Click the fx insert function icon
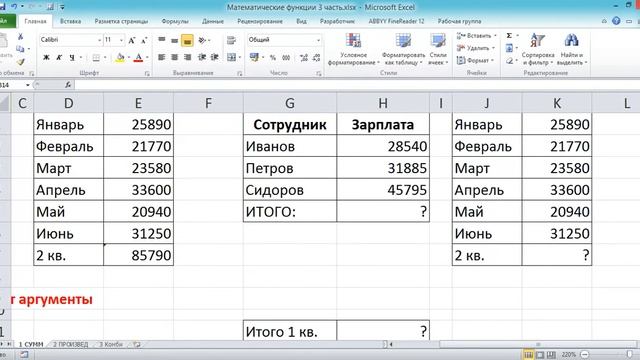 (68, 85)
